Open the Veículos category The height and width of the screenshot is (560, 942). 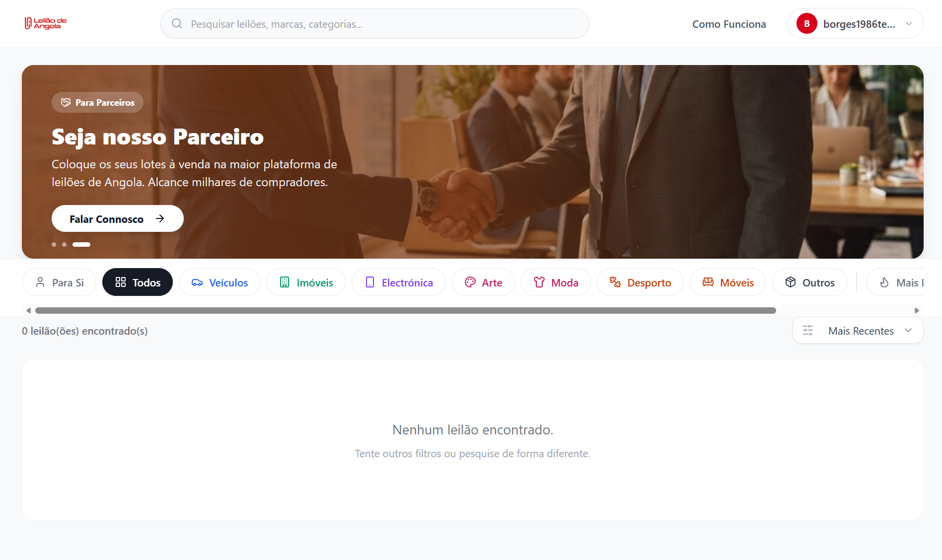click(219, 282)
